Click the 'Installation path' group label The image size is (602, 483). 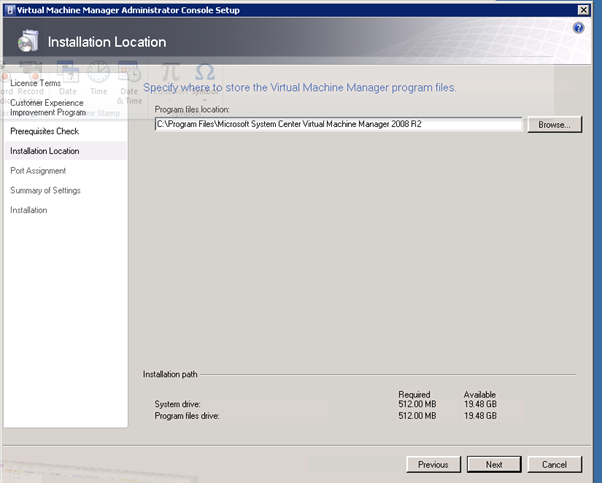[x=170, y=374]
